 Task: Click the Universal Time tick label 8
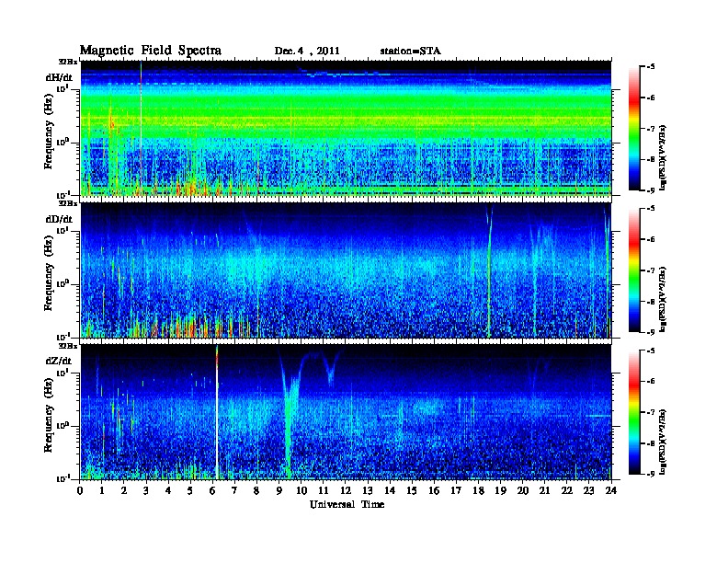[256, 490]
